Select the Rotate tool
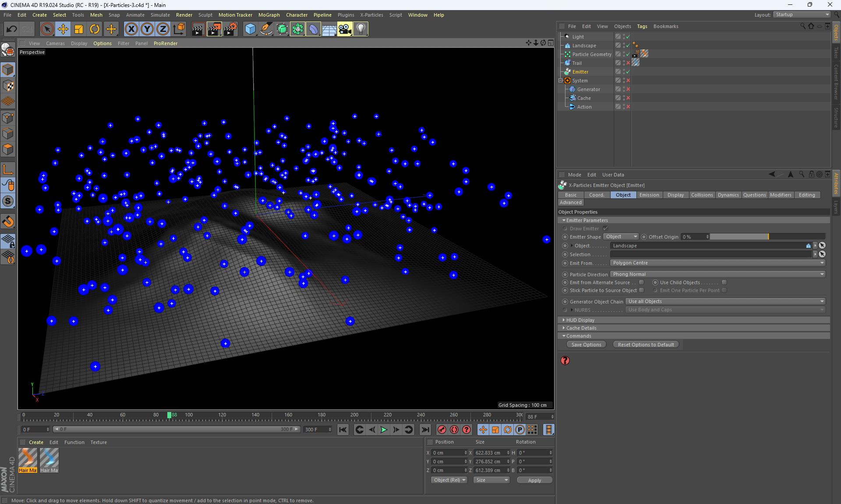The width and height of the screenshot is (841, 504). pyautogui.click(x=95, y=29)
